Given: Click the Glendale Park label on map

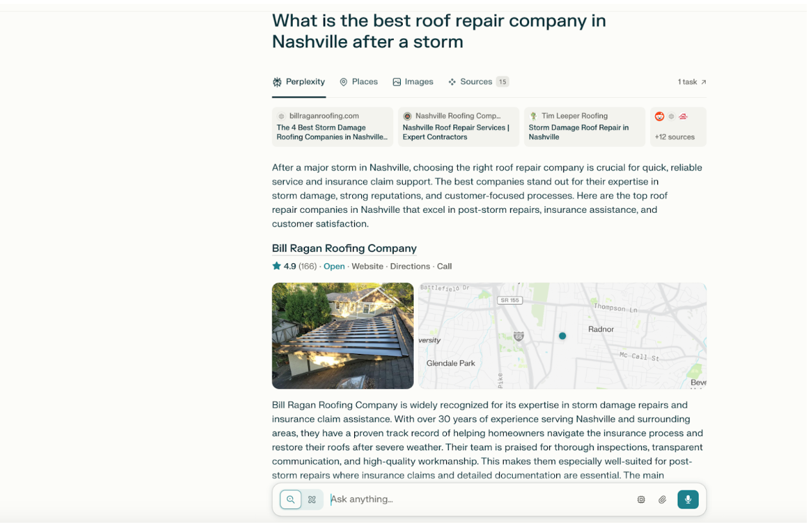Looking at the screenshot, I should tap(451, 364).
